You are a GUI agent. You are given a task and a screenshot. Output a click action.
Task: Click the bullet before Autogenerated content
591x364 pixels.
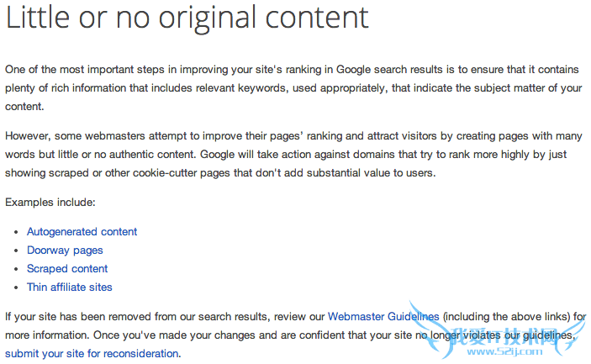click(x=18, y=232)
